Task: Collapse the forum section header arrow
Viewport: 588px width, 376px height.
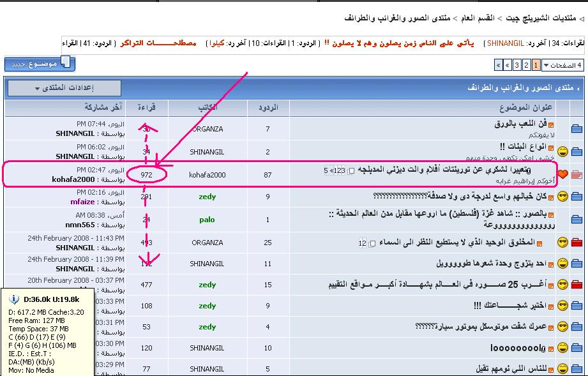Action: point(578,87)
